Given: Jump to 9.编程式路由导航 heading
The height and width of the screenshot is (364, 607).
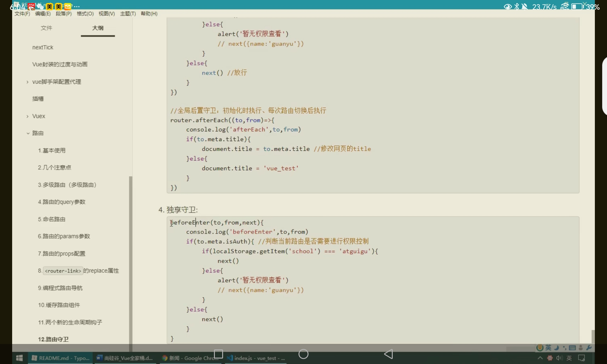Looking at the screenshot, I should coord(60,288).
